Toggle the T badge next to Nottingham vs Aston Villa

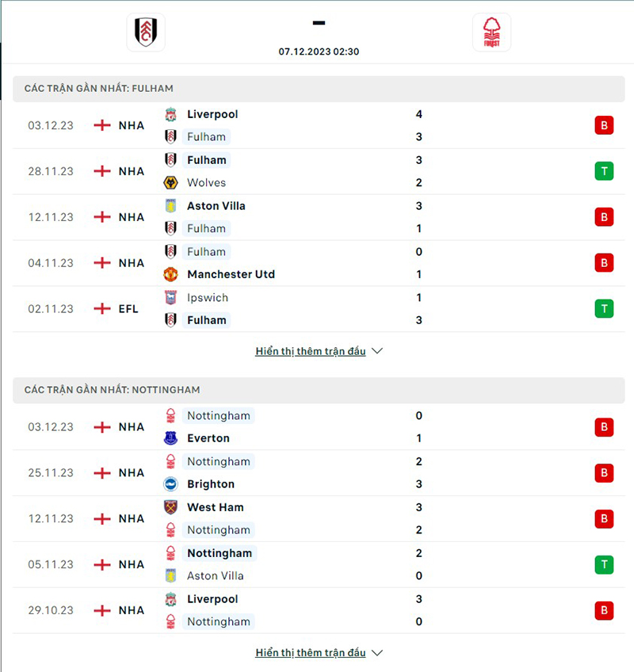604,564
